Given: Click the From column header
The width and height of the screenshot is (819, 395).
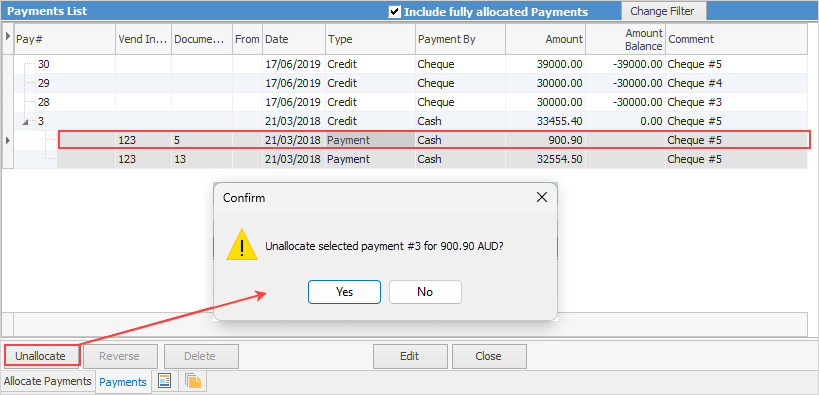Looking at the screenshot, I should (x=248, y=39).
